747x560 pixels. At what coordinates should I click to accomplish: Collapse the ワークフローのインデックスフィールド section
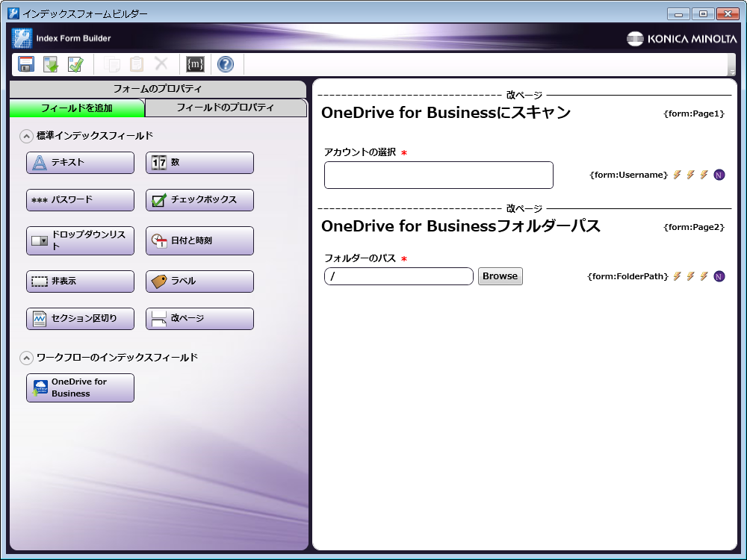click(26, 358)
